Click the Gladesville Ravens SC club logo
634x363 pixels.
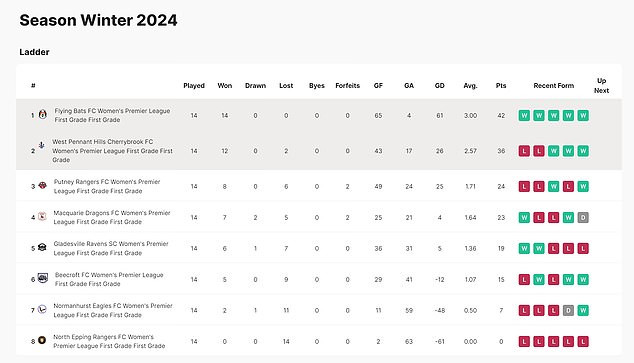tap(42, 247)
